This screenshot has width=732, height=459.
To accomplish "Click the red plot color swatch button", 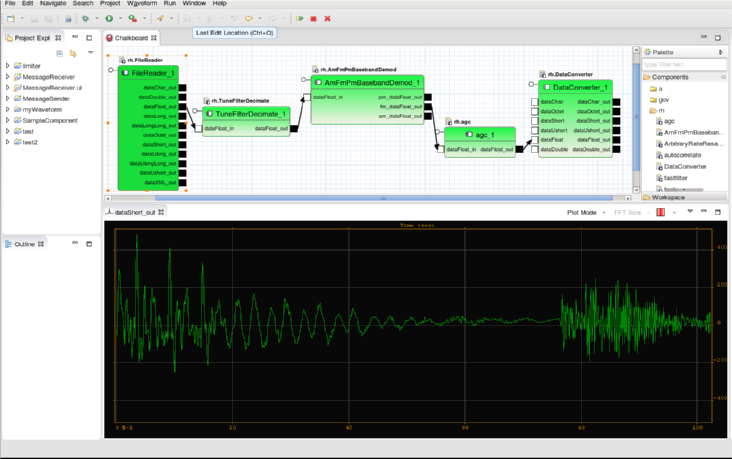I will (660, 212).
